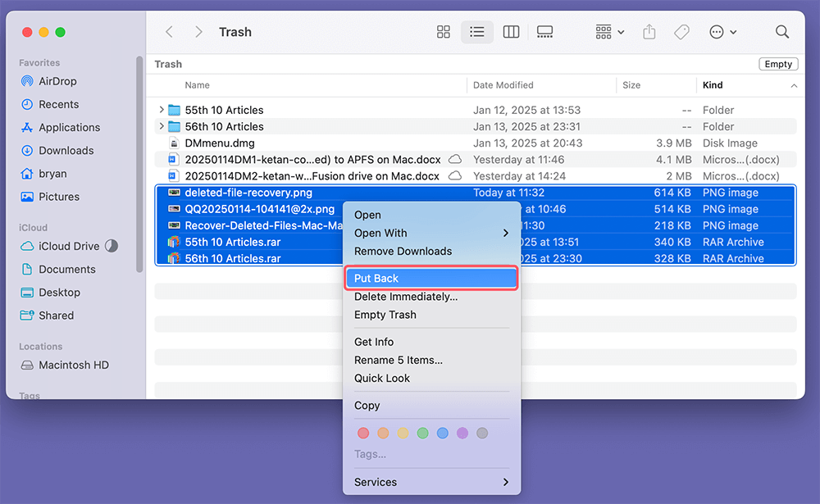Open the Finder search magnifier

coord(782,32)
